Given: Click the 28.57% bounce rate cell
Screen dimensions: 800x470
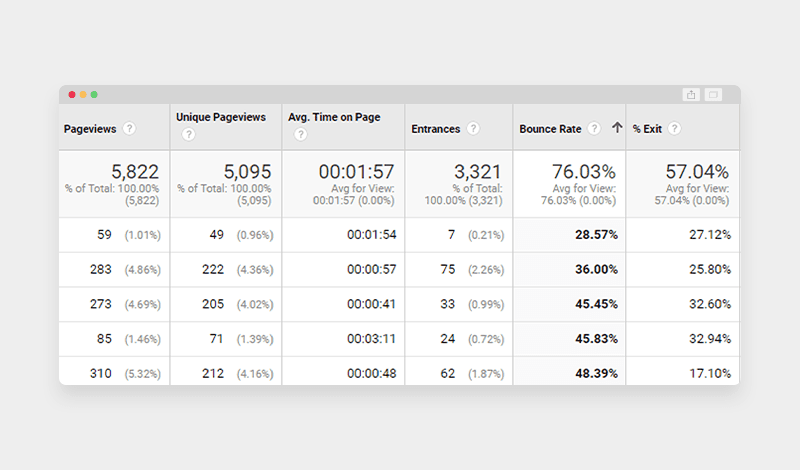Looking at the screenshot, I should [594, 235].
